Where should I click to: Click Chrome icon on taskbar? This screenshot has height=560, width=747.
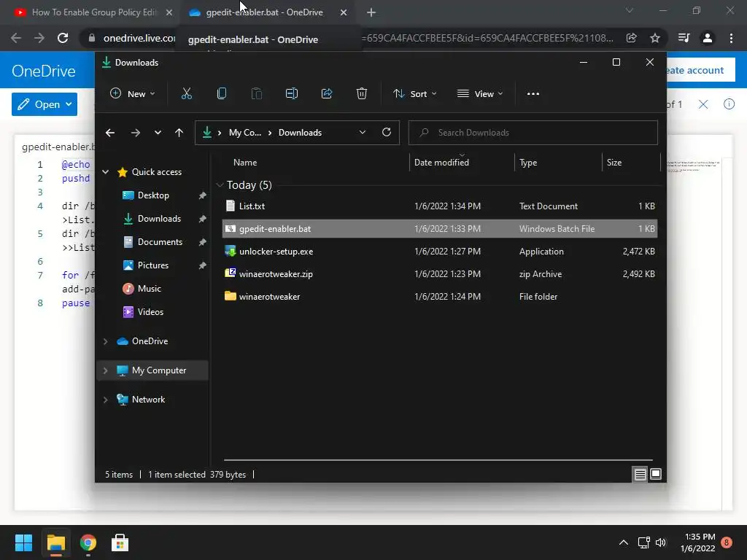88,542
